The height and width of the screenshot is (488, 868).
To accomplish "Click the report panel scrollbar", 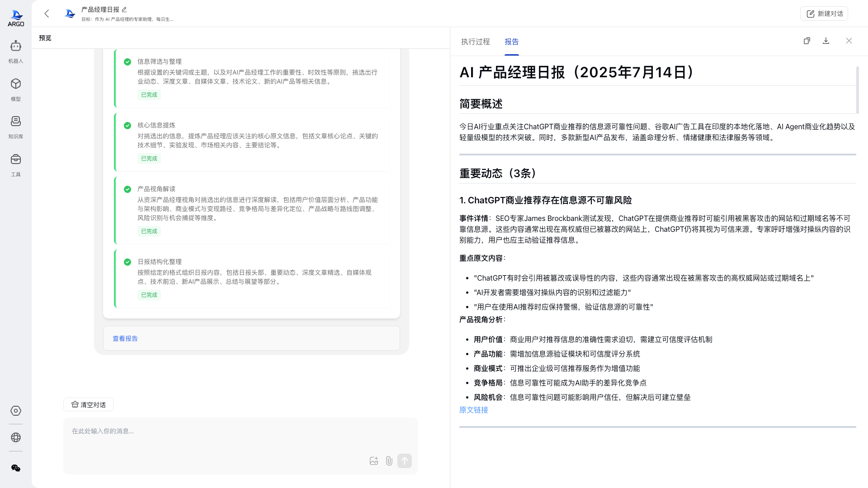I will pos(858,90).
